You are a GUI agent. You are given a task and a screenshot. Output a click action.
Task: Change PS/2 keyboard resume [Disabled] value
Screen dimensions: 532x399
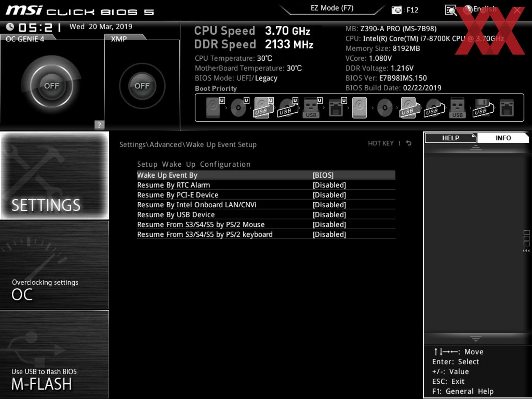329,234
